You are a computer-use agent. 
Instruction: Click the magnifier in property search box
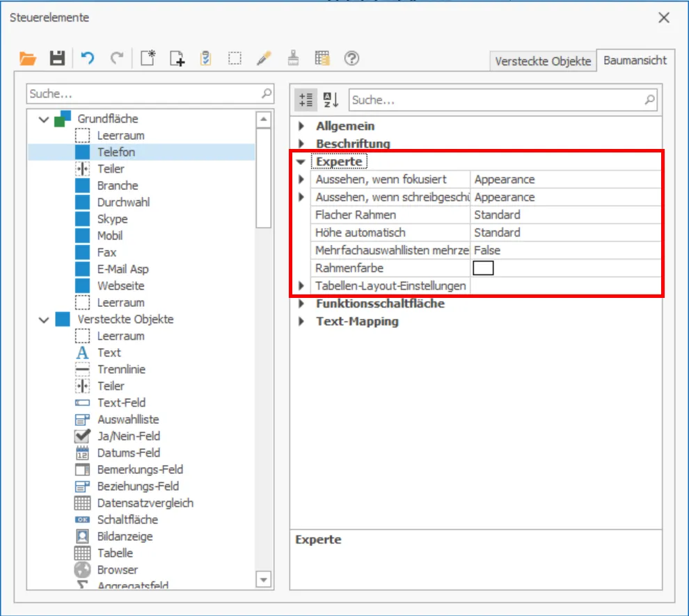click(649, 100)
